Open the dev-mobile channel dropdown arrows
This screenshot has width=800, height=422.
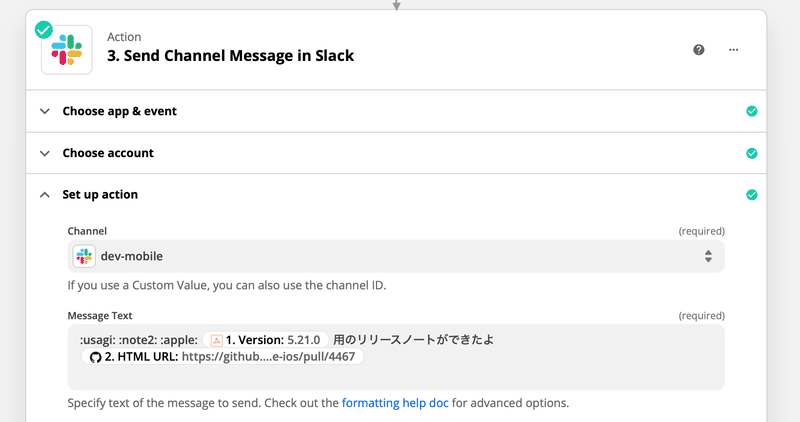(708, 256)
